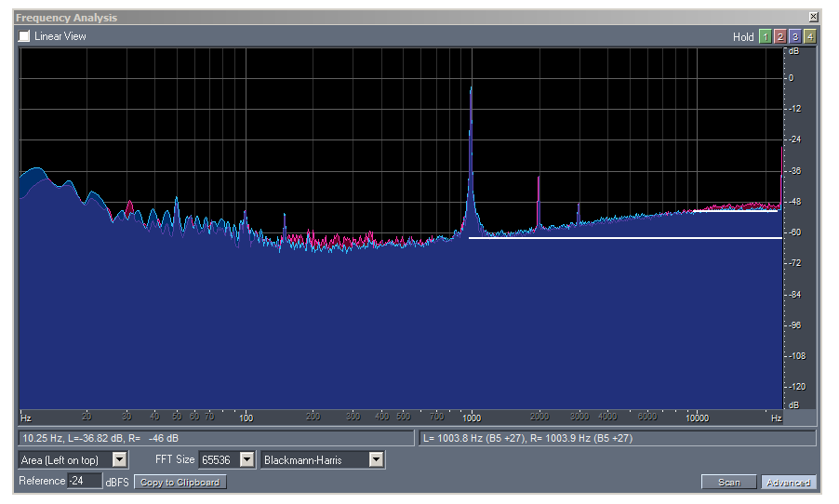This screenshot has width=839, height=504.
Task: Enable the Linear View checkbox
Action: 24,36
